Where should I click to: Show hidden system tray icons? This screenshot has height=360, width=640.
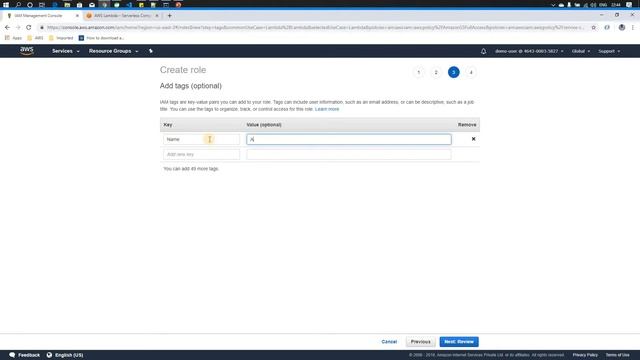[x=553, y=5]
